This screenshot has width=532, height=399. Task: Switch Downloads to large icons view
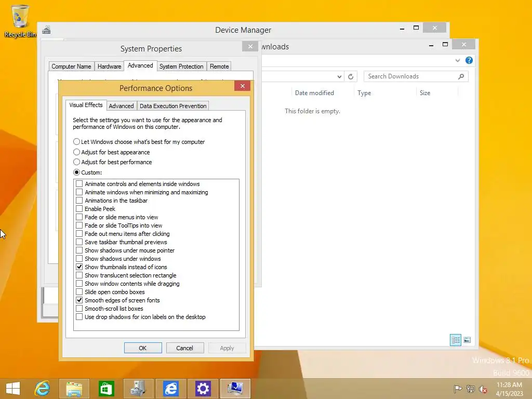[467, 340]
